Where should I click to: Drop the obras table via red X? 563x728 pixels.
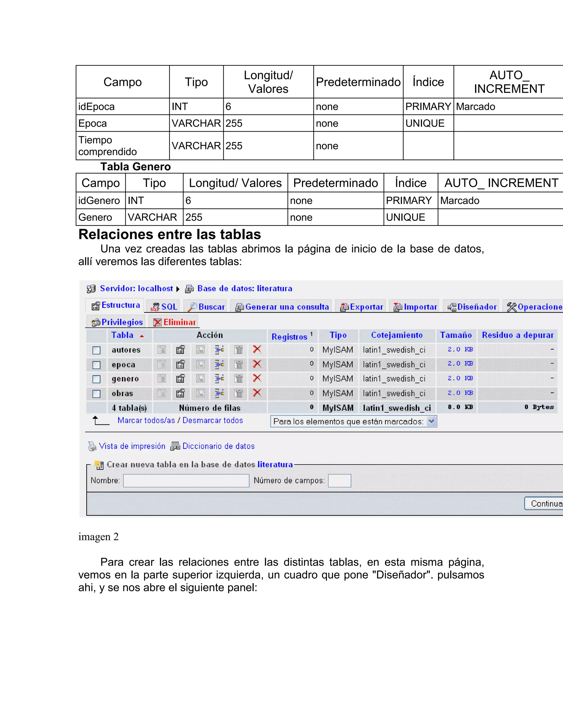click(x=257, y=393)
